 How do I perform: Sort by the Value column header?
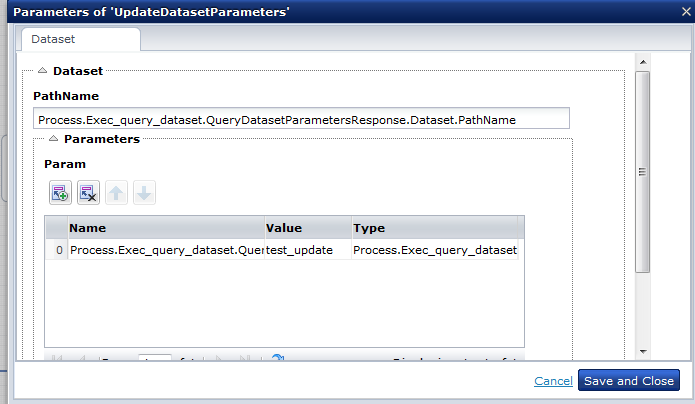(x=307, y=228)
